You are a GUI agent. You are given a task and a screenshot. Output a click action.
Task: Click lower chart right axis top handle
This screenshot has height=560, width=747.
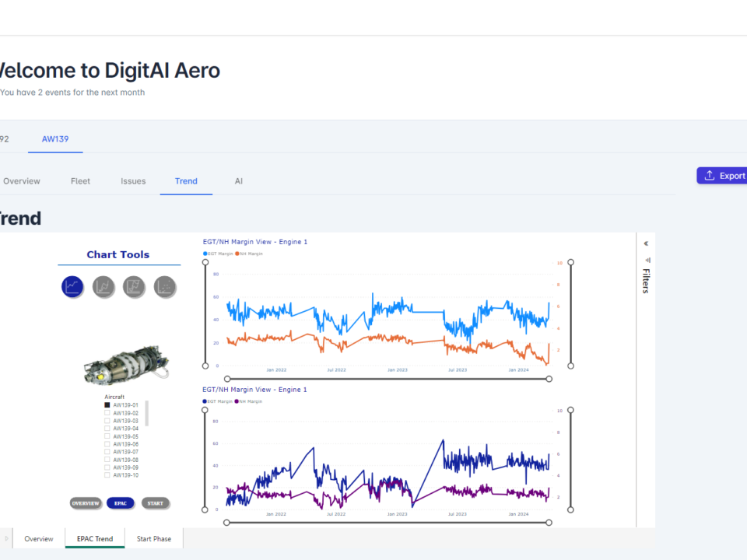[x=570, y=410]
